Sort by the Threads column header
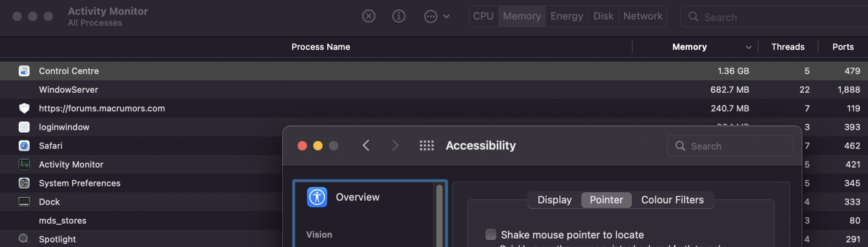Viewport: 868px width, 247px height. (787, 47)
